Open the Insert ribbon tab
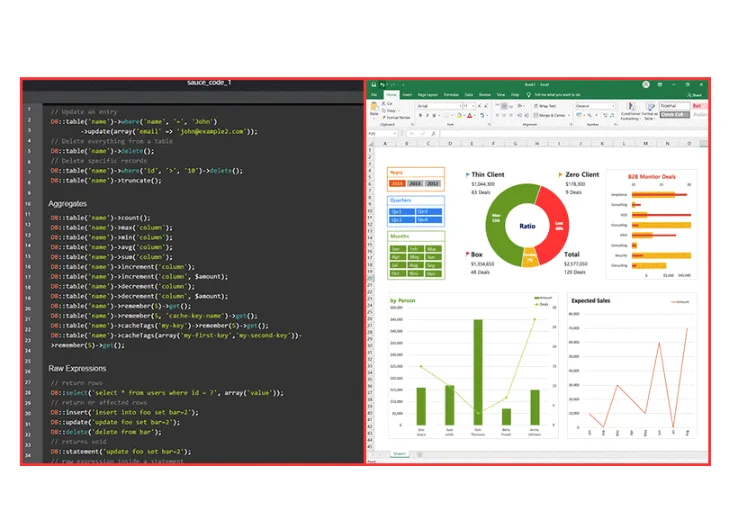The height and width of the screenshot is (529, 752). (407, 95)
